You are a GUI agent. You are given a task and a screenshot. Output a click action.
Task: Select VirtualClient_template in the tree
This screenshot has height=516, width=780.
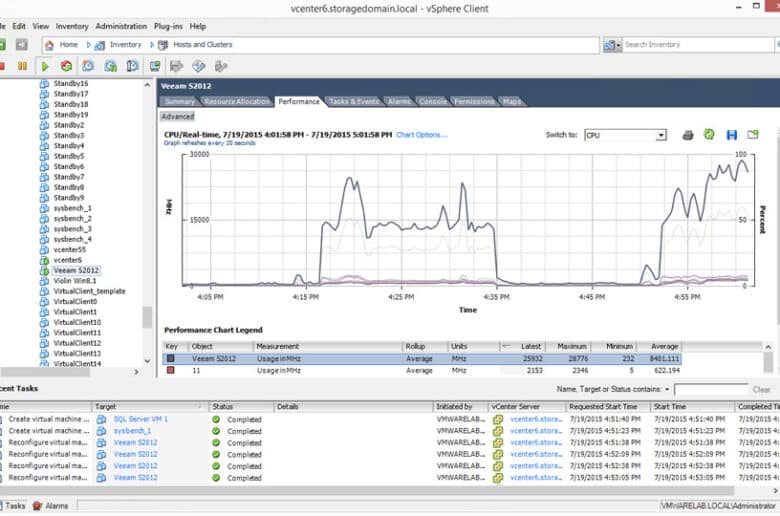point(90,292)
